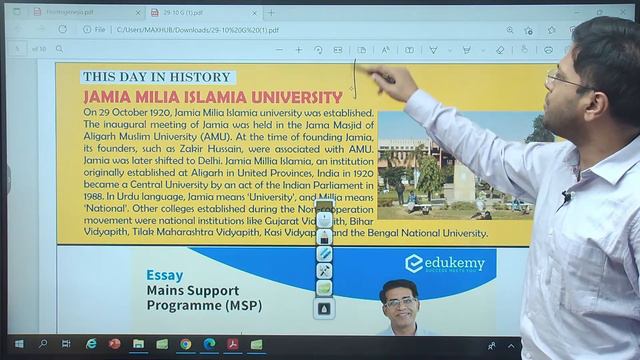Click the green icon in floating toolbar
Screen dimensions: 640x360
point(325,288)
